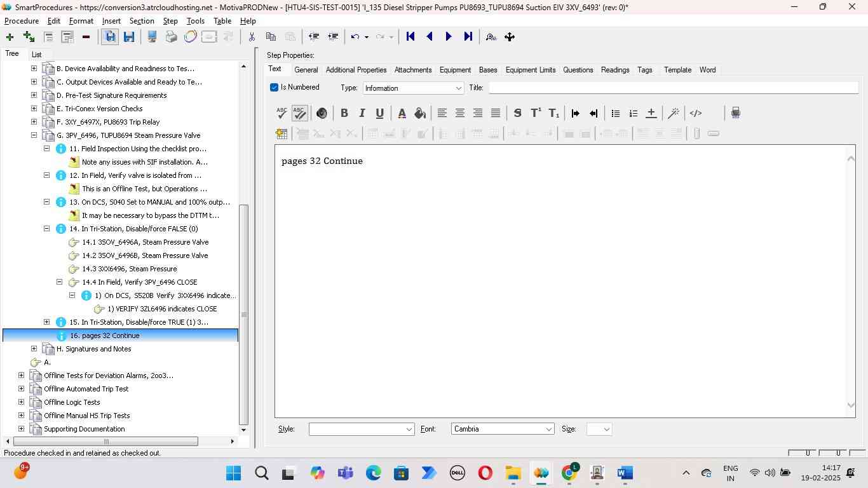The width and height of the screenshot is (868, 488).
Task: Select VERIFY 3ZL6496 indicates CLOSE step
Action: point(162,309)
